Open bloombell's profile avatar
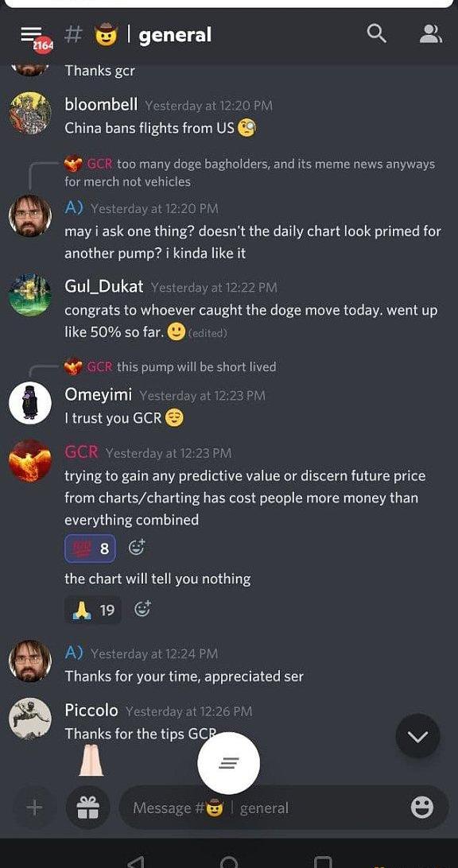This screenshot has height=868, width=458. (x=30, y=113)
